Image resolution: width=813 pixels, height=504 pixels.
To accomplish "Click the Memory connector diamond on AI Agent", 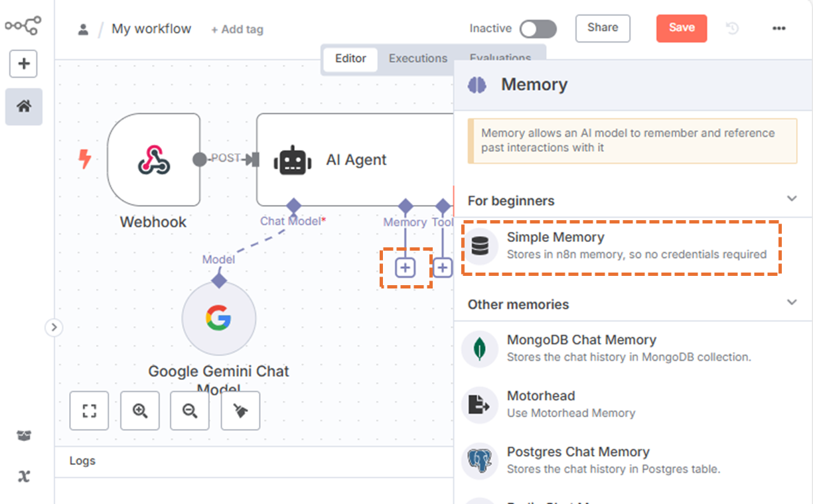I will click(406, 205).
